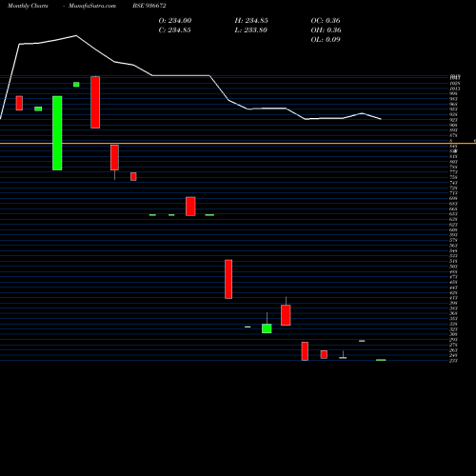Click the open value 'O: 234.00'
The width and height of the screenshot is (476, 476).
(x=175, y=21)
